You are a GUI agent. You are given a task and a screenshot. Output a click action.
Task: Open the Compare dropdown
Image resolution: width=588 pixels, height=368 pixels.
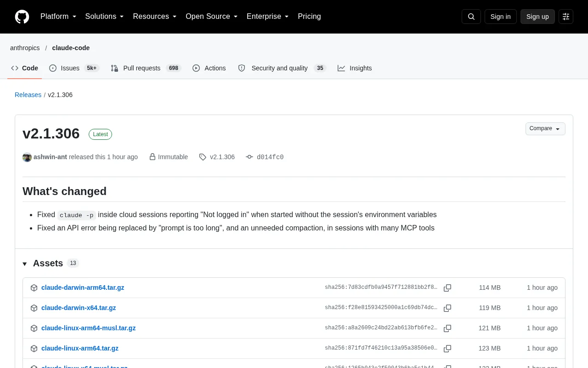(545, 129)
